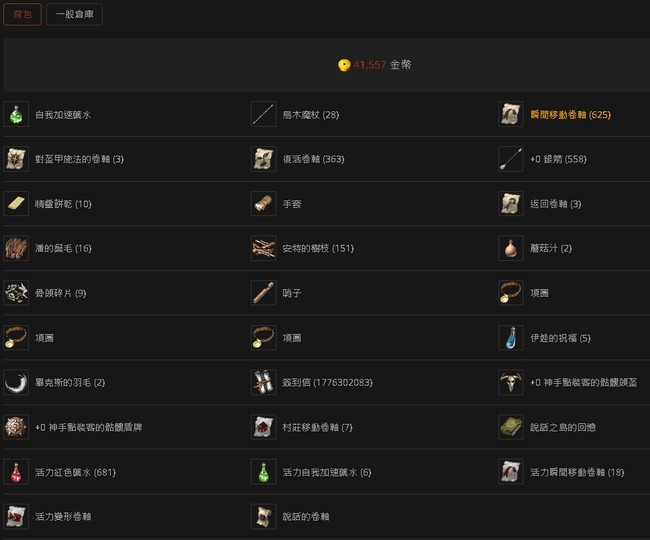Screen dimensions: 650x540
Task: Click the gold coin amount 41,557
Action: 369,65
